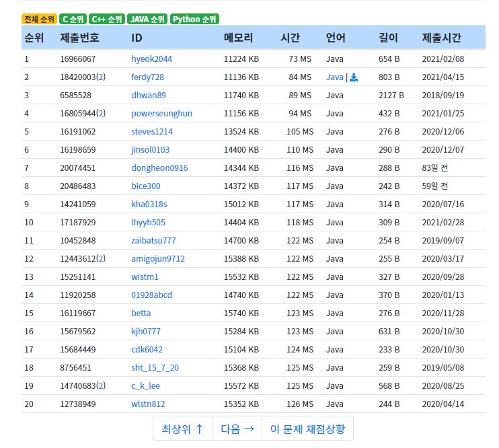Screen dimensions: 499x448
Task: Open wlstn812 user profile
Action: click(x=148, y=404)
